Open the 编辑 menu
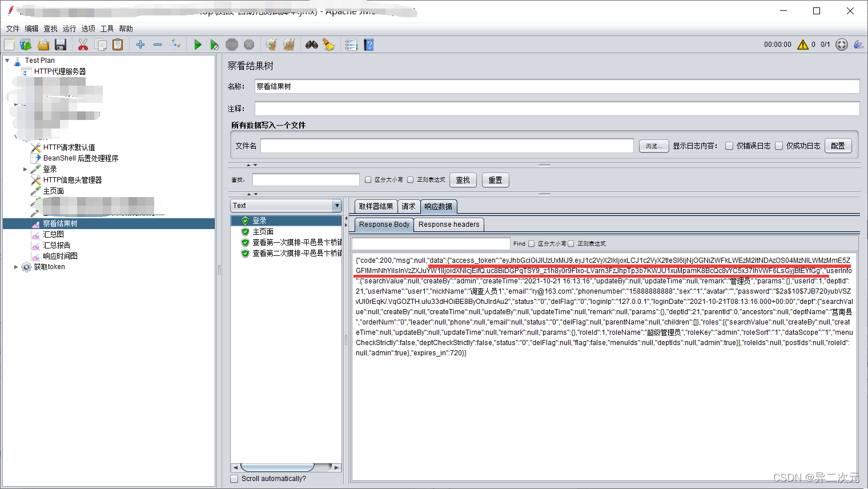 coord(31,29)
